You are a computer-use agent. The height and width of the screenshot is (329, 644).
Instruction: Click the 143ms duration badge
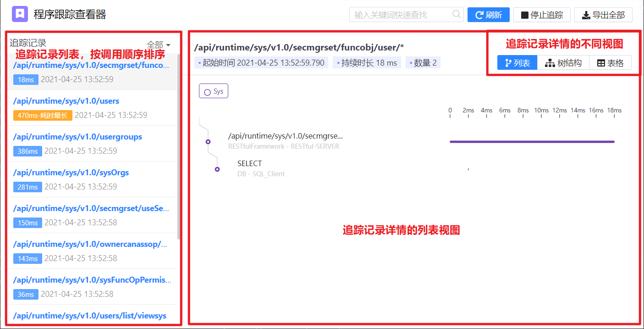click(x=28, y=258)
